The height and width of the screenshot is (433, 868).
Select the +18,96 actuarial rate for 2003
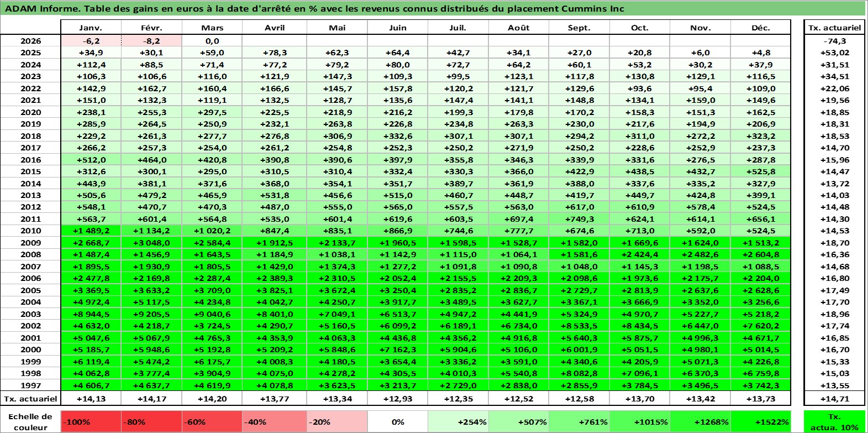[x=835, y=314]
